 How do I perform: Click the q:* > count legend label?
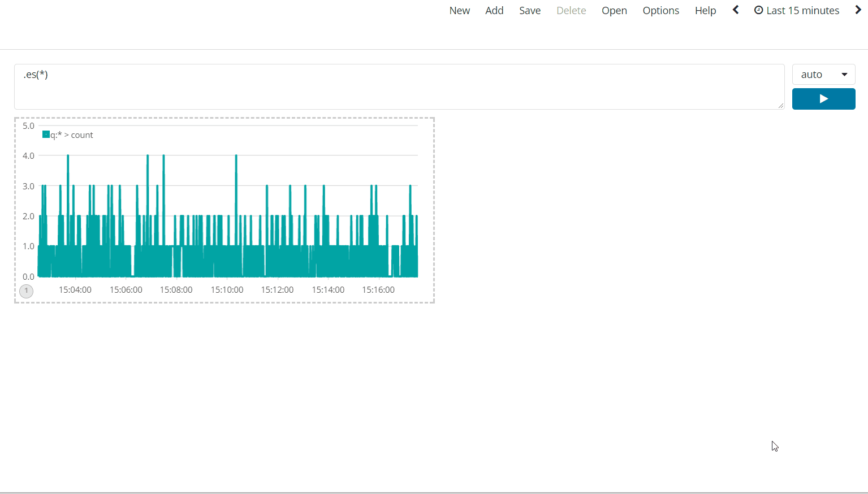(x=72, y=135)
